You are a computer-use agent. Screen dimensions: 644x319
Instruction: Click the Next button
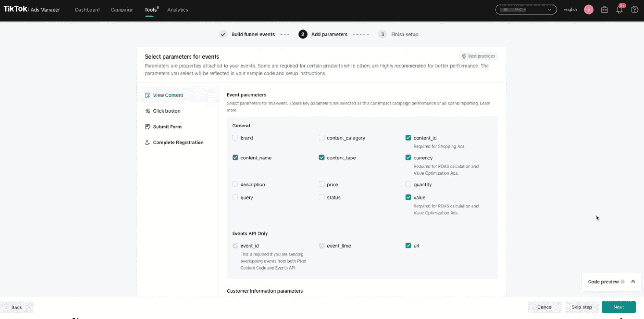619,307
